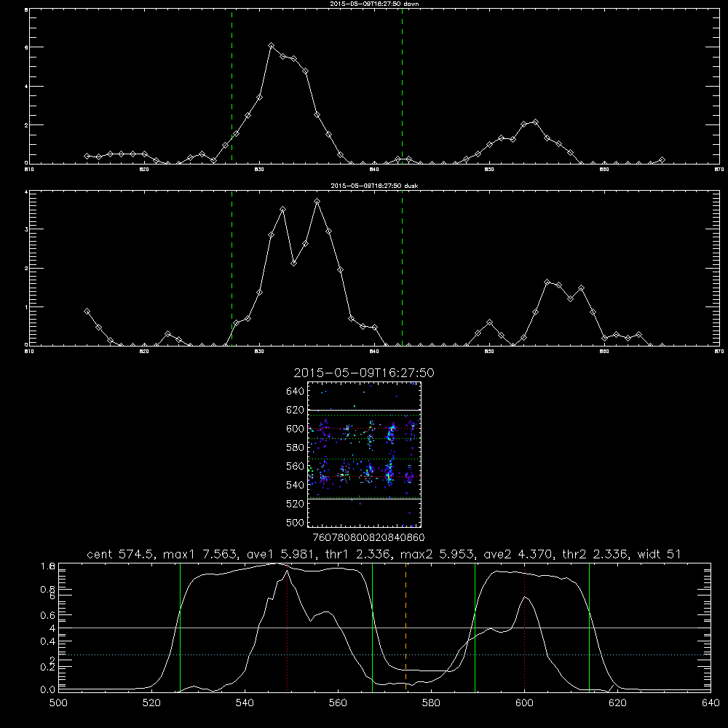Click the '620' y-axis label beside the image

pyautogui.click(x=296, y=410)
